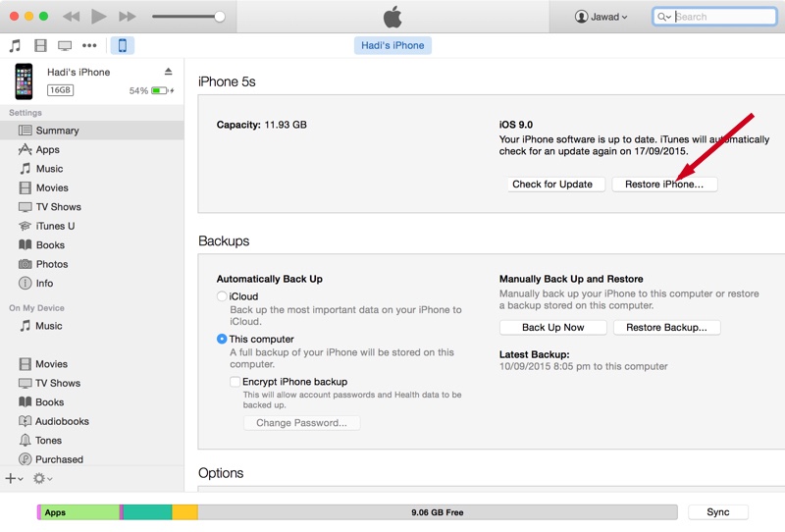Click Back Up Now button
Screen dimensions: 785x532
(x=552, y=327)
